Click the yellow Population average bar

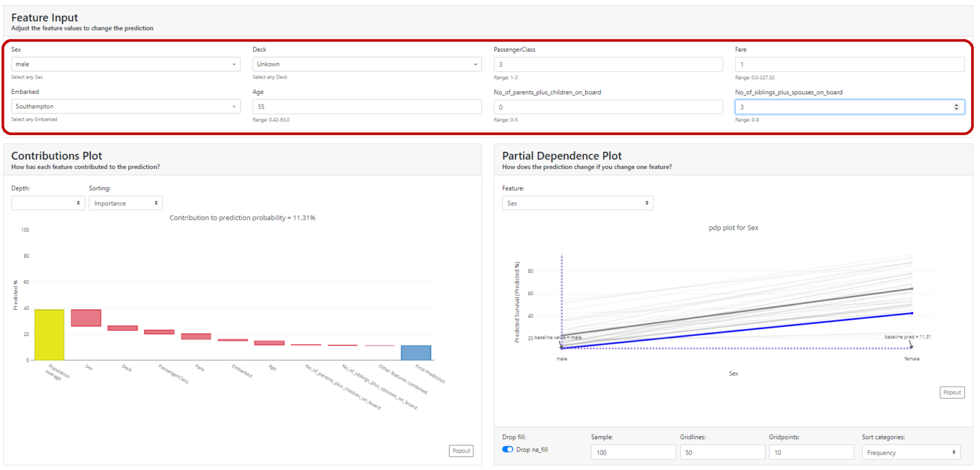pos(49,335)
